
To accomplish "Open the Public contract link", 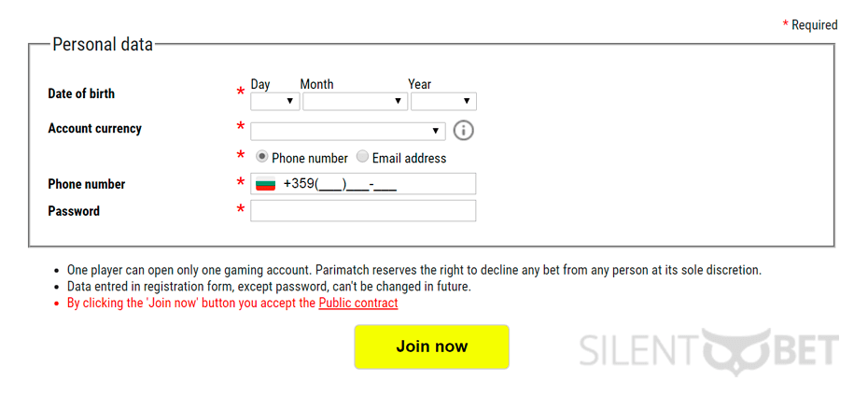I will tap(358, 304).
